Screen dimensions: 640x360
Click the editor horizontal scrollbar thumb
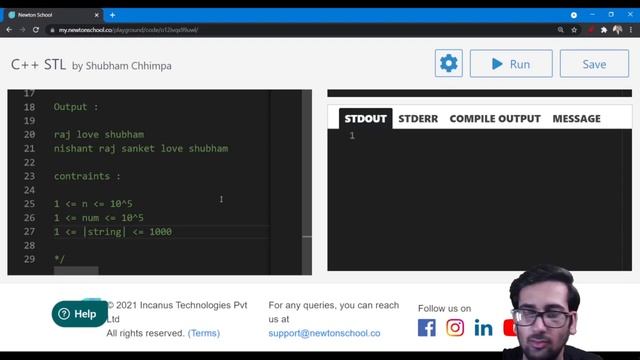click(x=76, y=271)
